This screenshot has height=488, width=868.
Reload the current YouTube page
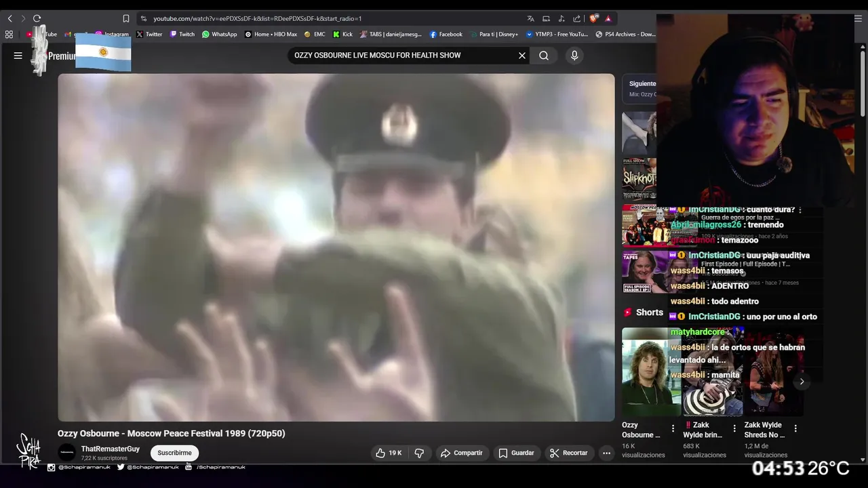37,18
